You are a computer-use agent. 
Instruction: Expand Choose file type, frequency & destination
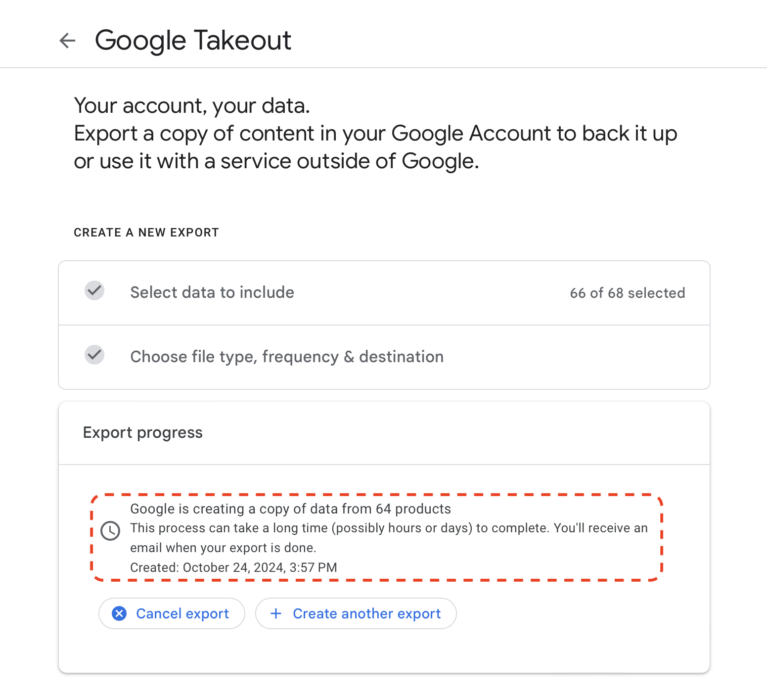pyautogui.click(x=287, y=357)
